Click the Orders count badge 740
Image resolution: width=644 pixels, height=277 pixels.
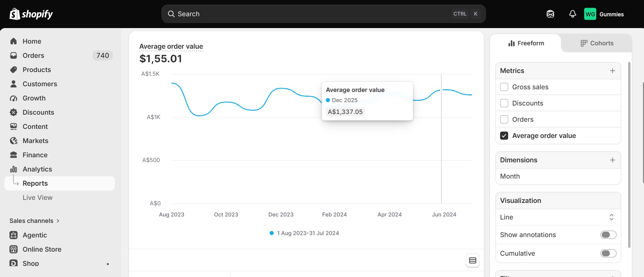click(103, 55)
